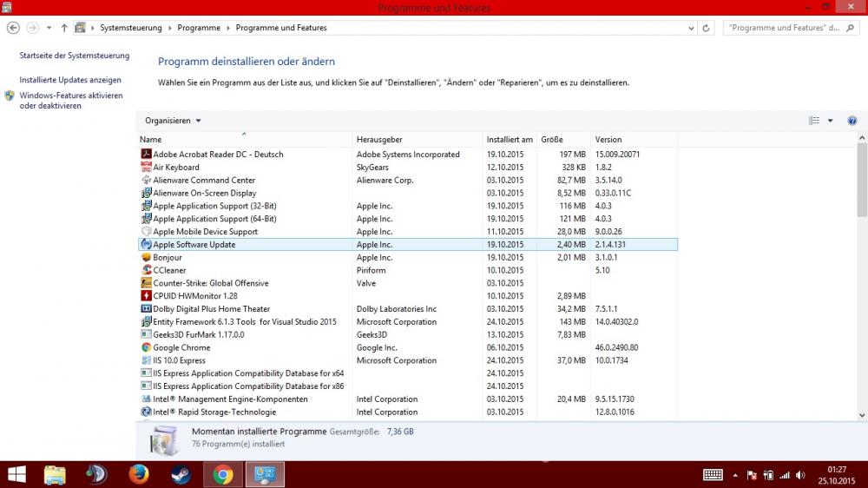Open the Organisieren dropdown menu
The width and height of the screenshot is (868, 488).
click(173, 121)
